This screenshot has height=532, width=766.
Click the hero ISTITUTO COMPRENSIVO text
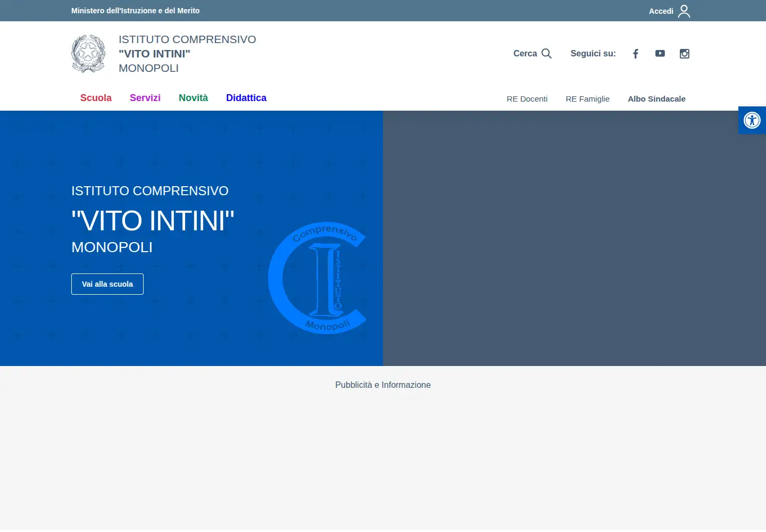tap(150, 191)
